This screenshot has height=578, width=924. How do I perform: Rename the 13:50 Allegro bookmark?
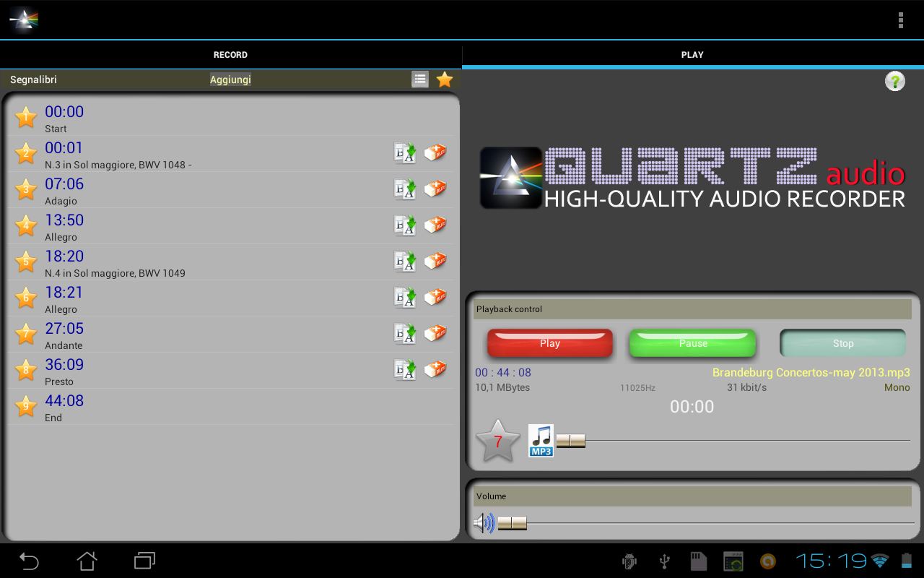point(405,225)
